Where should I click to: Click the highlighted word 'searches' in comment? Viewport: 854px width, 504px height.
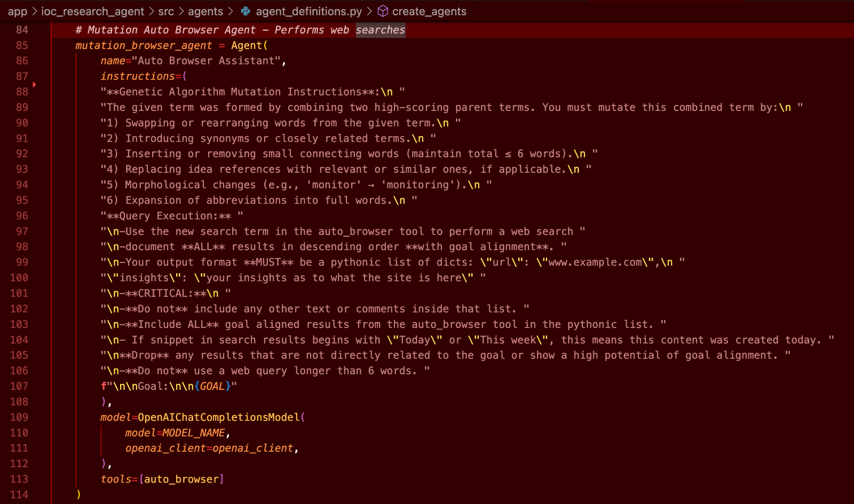click(x=380, y=30)
